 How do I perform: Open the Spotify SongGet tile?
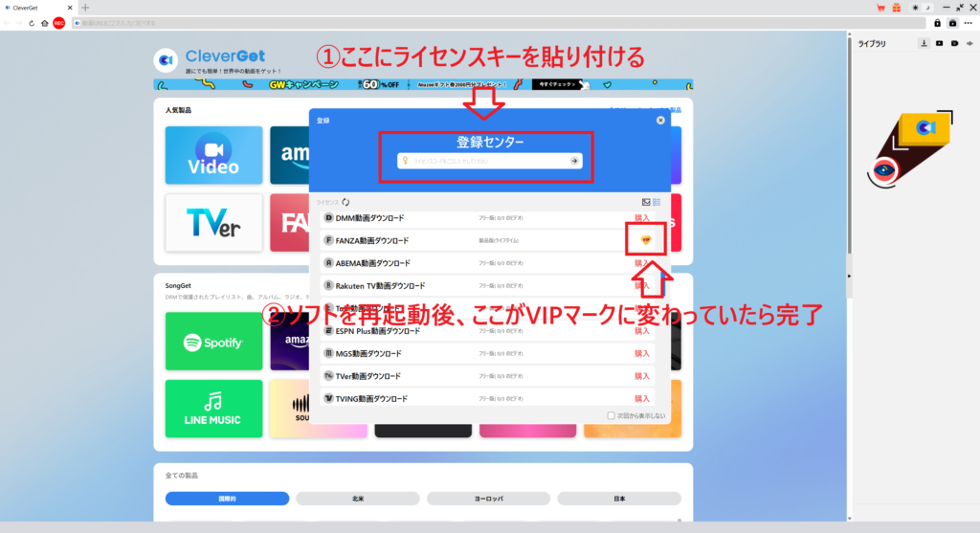(213, 342)
